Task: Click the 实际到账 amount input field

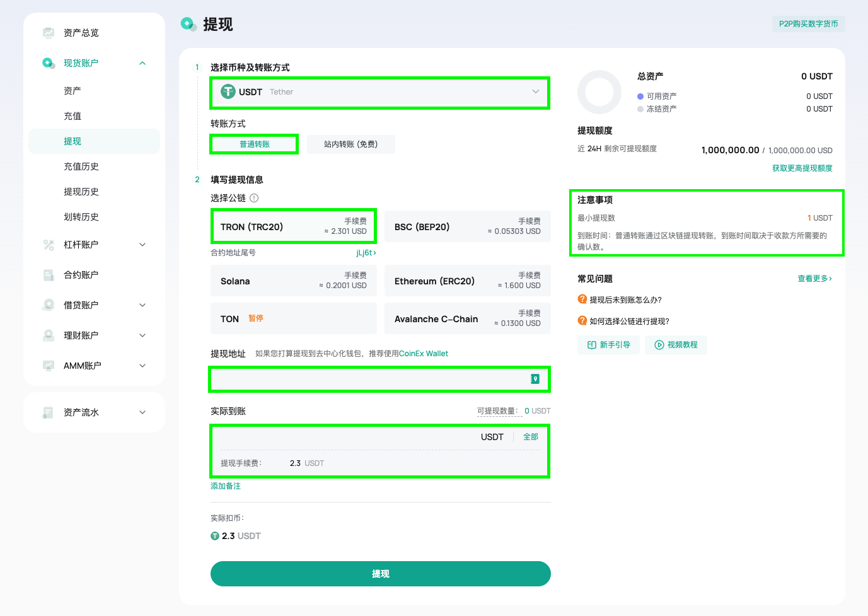Action: pos(347,437)
